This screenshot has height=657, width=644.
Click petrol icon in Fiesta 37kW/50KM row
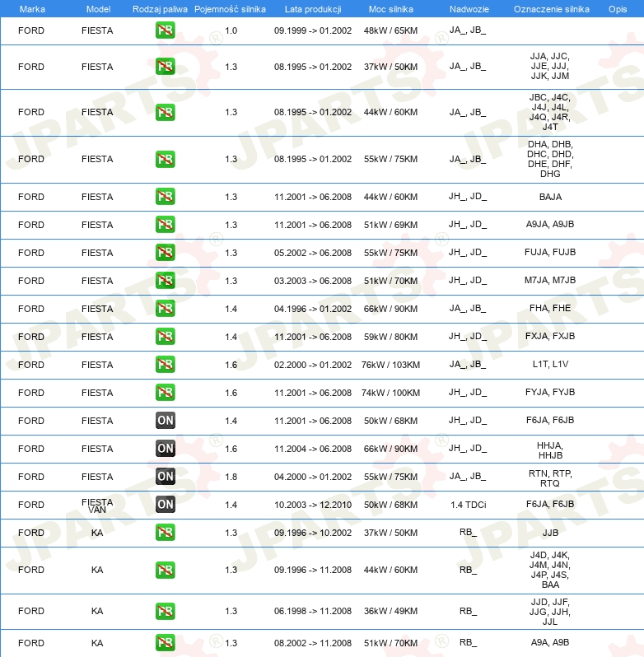[x=165, y=66]
